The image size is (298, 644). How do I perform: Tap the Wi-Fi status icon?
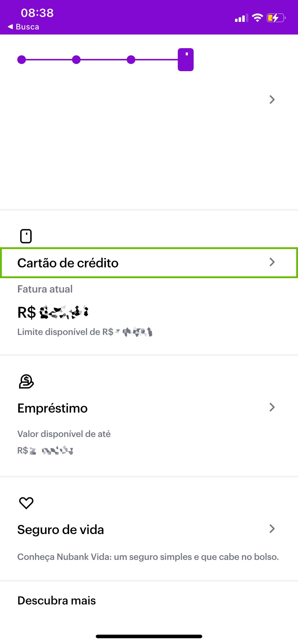257,18
